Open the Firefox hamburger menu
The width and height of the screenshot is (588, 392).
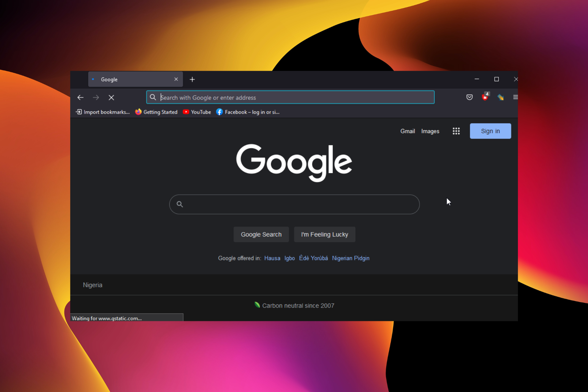(x=515, y=97)
